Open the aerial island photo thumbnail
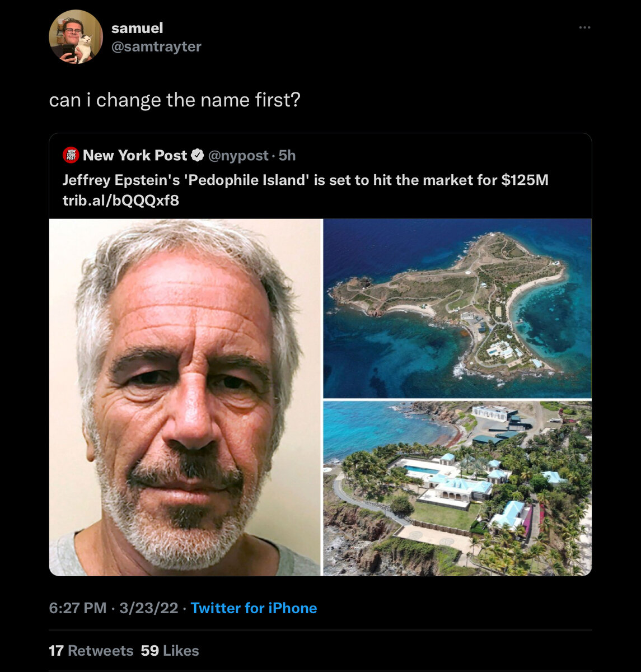Image resolution: width=641 pixels, height=672 pixels. [x=457, y=308]
